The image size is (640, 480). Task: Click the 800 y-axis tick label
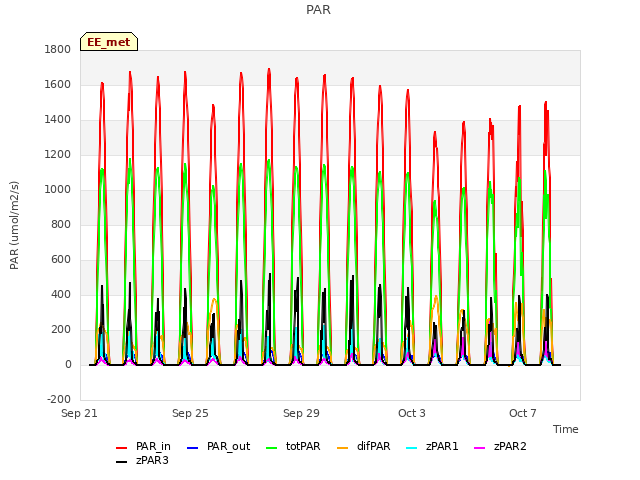[x=61, y=224]
